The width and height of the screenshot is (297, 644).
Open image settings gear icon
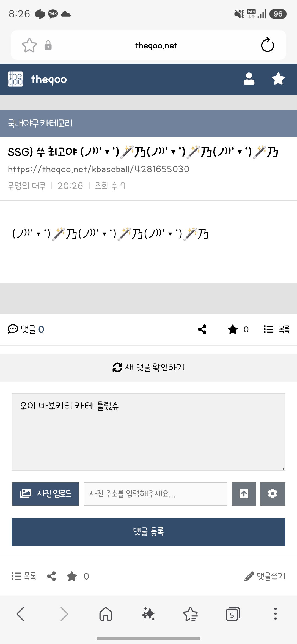pos(273,494)
